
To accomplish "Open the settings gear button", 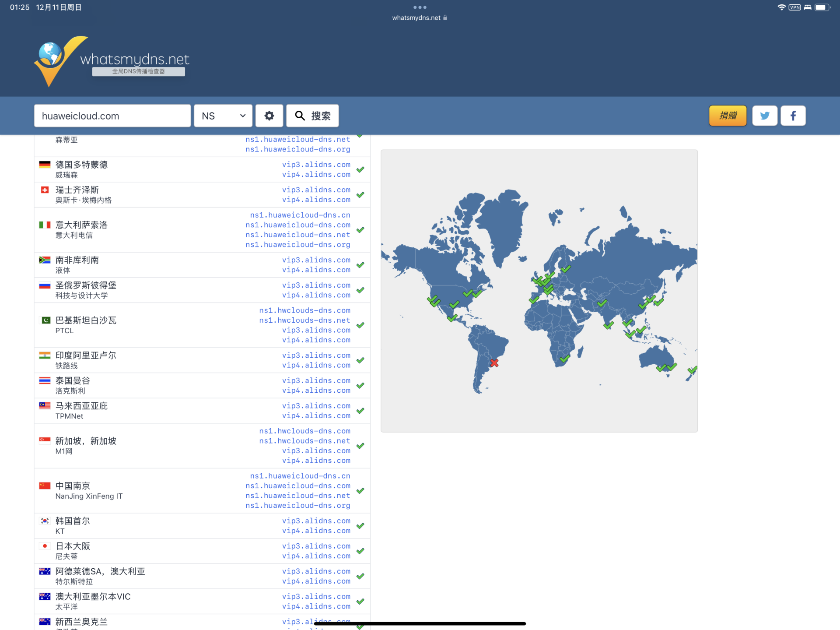I will point(269,116).
